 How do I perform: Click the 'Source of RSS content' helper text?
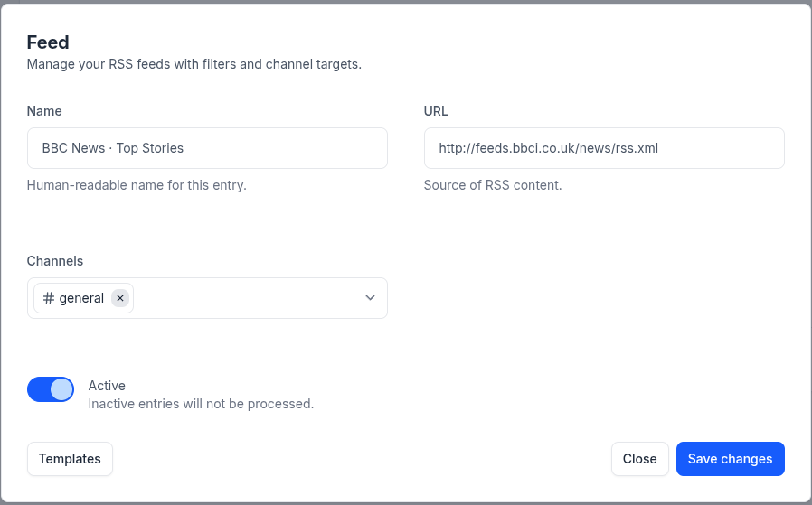point(493,185)
